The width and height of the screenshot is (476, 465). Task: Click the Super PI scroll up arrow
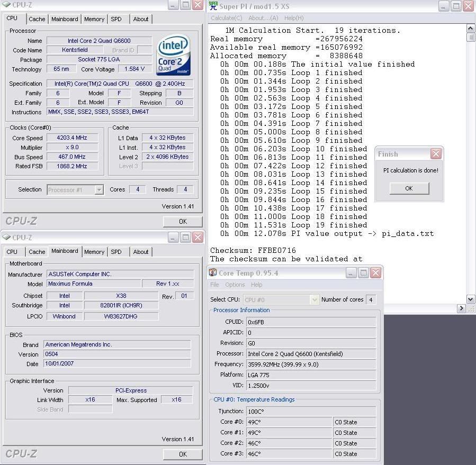click(470, 29)
